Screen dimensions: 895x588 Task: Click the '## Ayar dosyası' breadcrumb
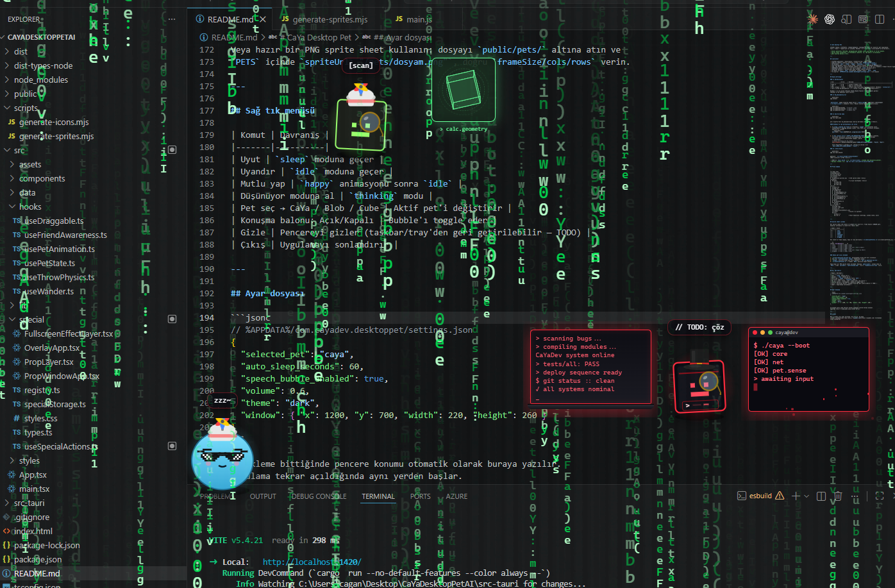click(x=402, y=37)
